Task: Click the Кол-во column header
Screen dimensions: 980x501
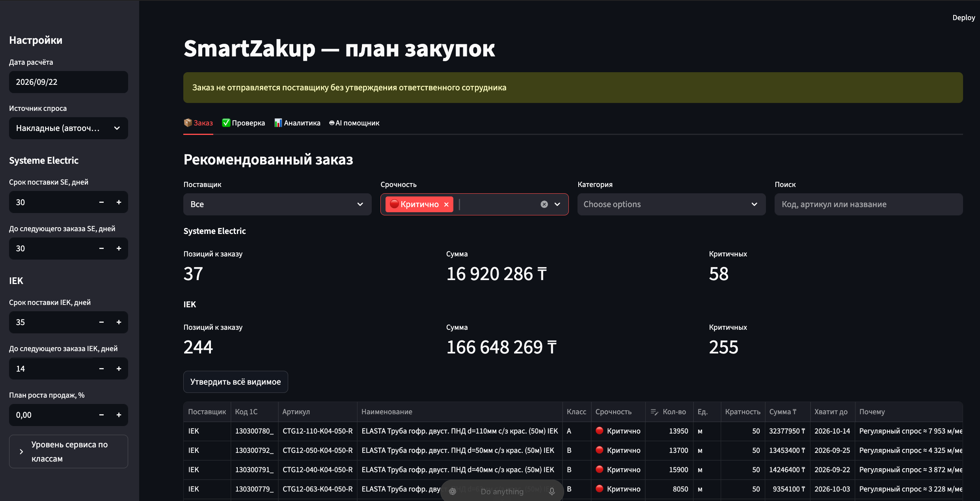Action: (669, 412)
